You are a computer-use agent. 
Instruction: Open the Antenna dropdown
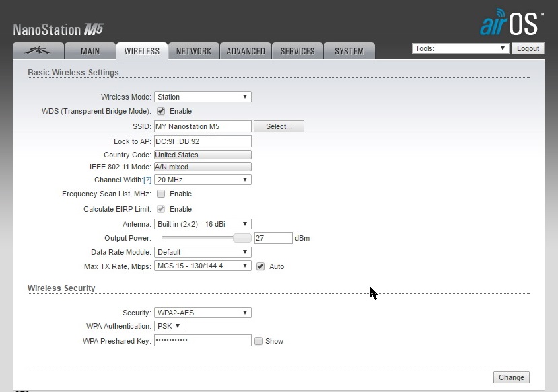point(203,224)
